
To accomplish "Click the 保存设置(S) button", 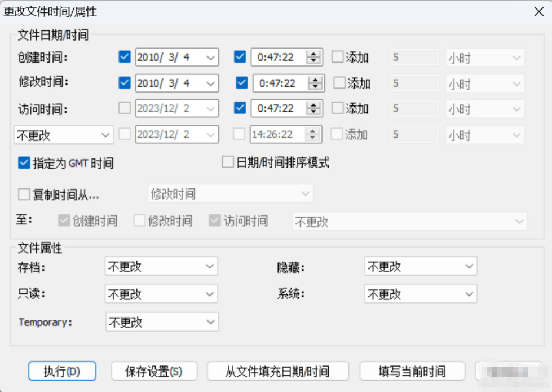I will point(154,371).
